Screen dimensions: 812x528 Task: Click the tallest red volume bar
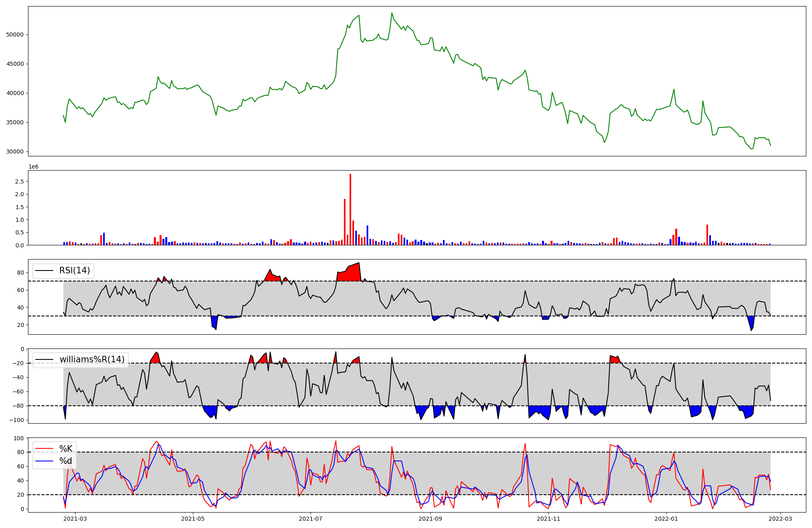tap(350, 209)
